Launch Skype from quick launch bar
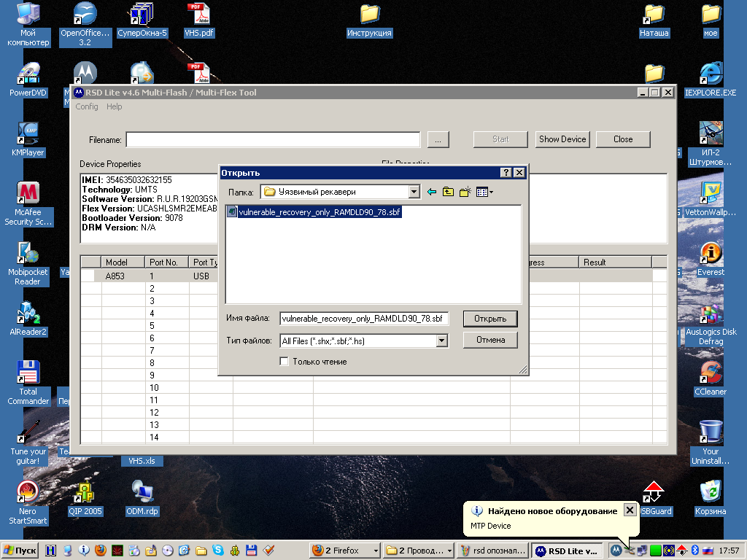This screenshot has height=560, width=747. point(218,551)
